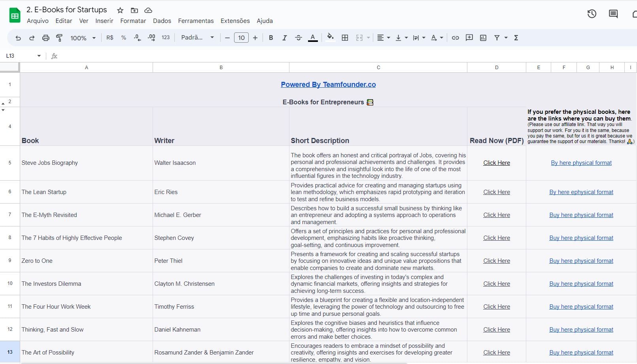
Task: Select cell 'Clayton M. Christensen'
Action: pyautogui.click(x=221, y=284)
